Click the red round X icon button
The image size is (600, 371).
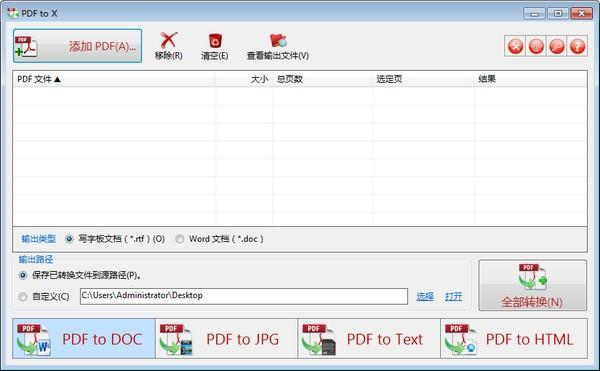click(x=515, y=46)
